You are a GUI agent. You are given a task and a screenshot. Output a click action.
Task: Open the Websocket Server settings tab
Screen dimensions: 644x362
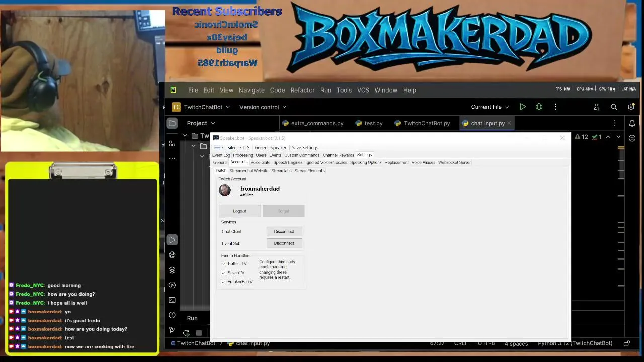454,162
